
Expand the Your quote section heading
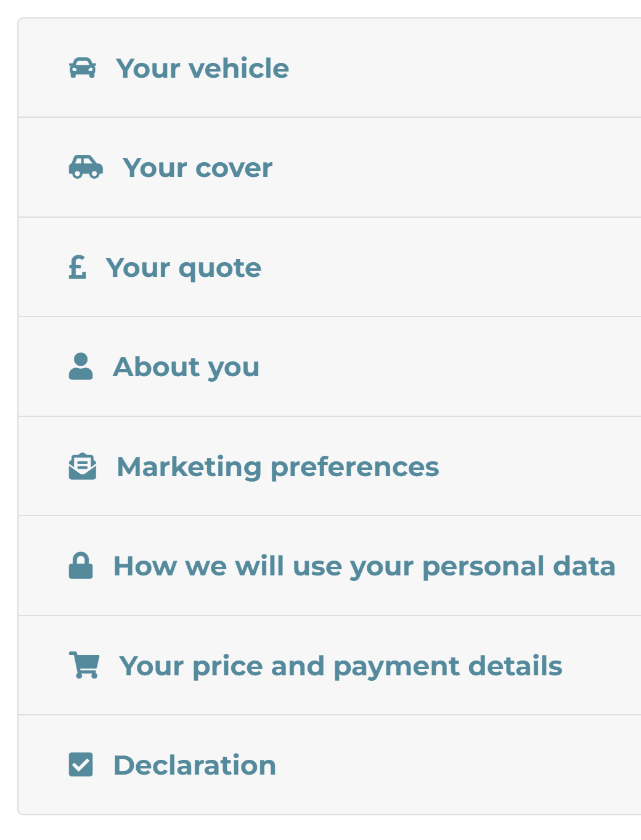(184, 268)
